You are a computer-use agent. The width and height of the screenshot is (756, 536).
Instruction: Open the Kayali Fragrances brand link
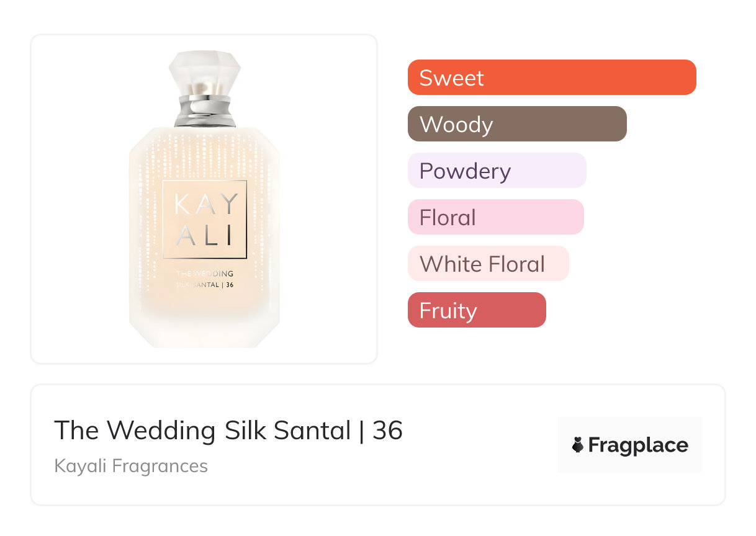click(131, 466)
